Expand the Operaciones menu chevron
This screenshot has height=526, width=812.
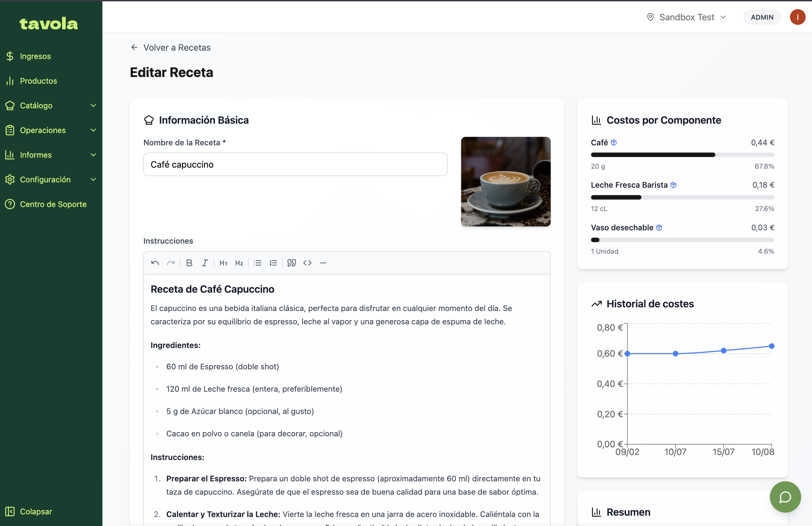(93, 130)
